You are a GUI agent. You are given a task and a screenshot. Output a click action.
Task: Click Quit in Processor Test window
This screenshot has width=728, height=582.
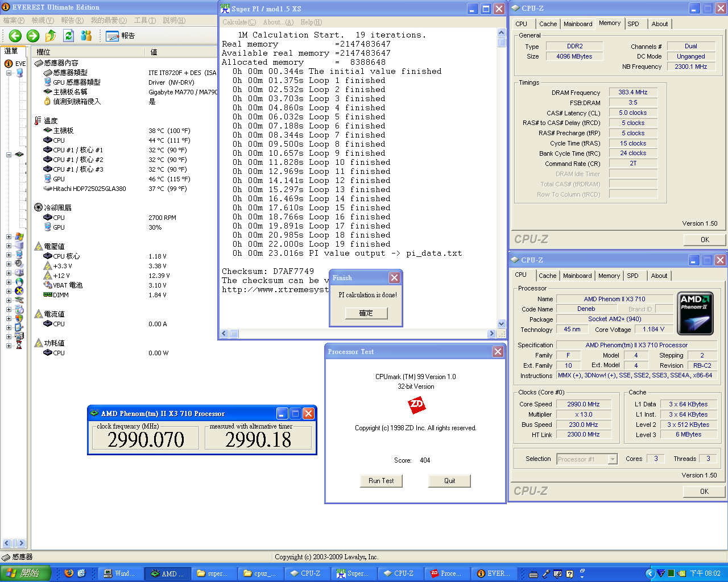click(x=449, y=481)
